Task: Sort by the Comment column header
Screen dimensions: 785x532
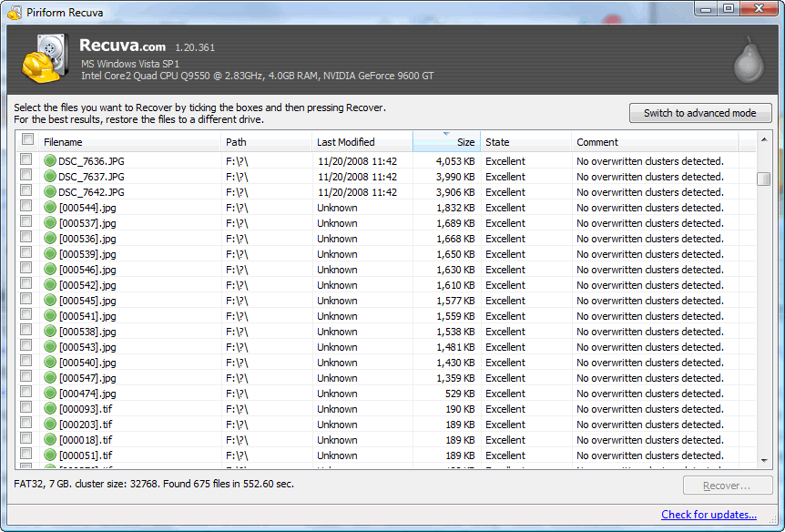Action: [655, 142]
